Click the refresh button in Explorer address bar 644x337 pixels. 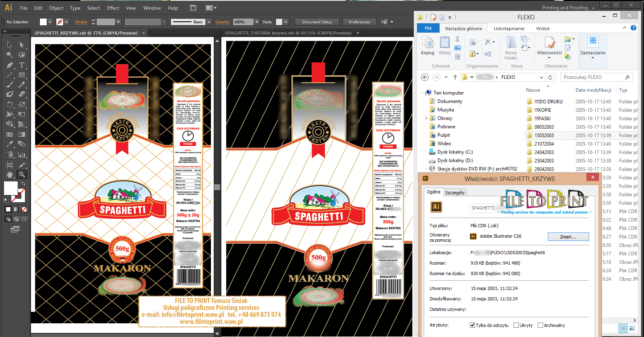550,77
